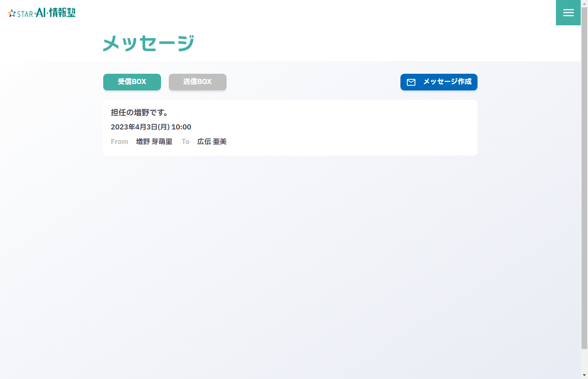Open the message 担任の増野です。

click(140, 112)
